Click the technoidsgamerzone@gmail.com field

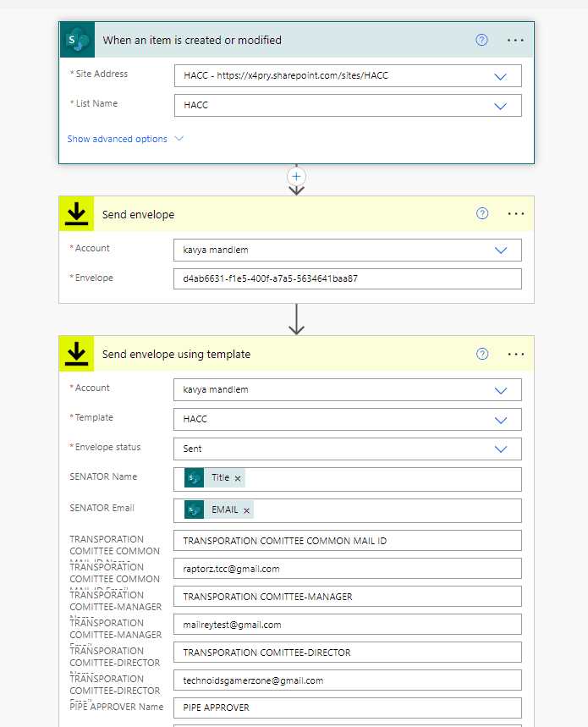[348, 680]
